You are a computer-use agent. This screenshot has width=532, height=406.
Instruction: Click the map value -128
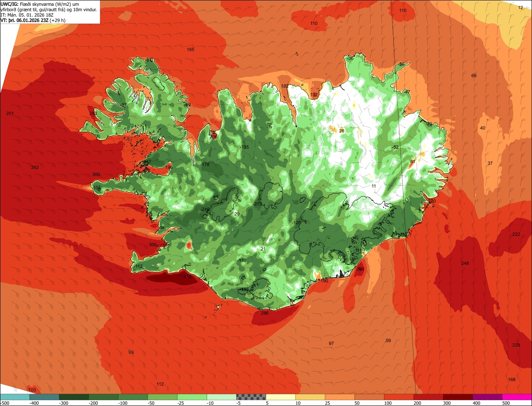pyautogui.click(x=296, y=223)
